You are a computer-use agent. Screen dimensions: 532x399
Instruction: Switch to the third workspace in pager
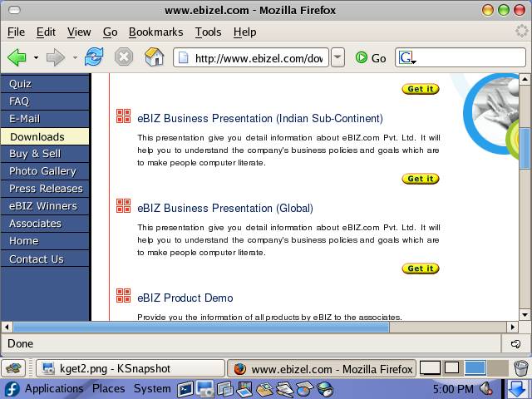475,367
